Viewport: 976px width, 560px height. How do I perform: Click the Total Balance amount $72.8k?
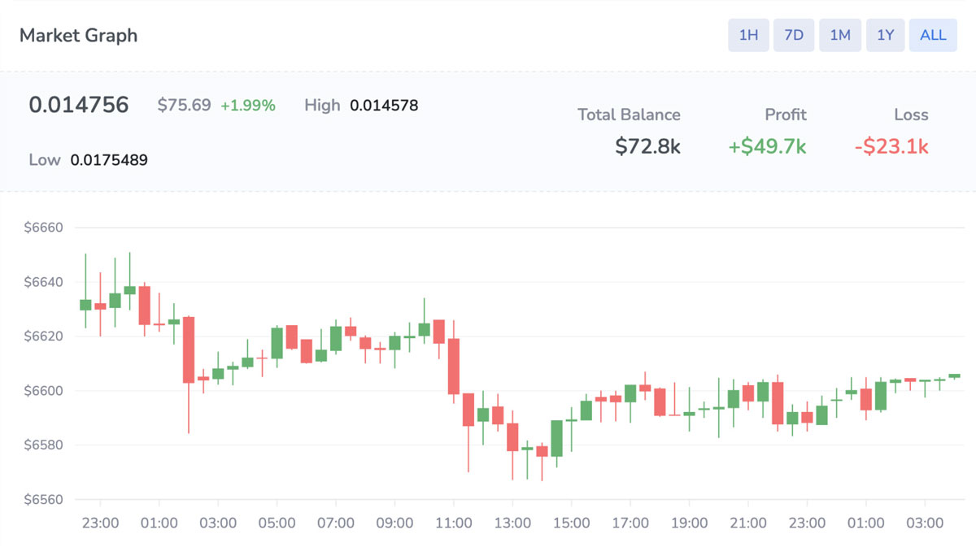[647, 146]
